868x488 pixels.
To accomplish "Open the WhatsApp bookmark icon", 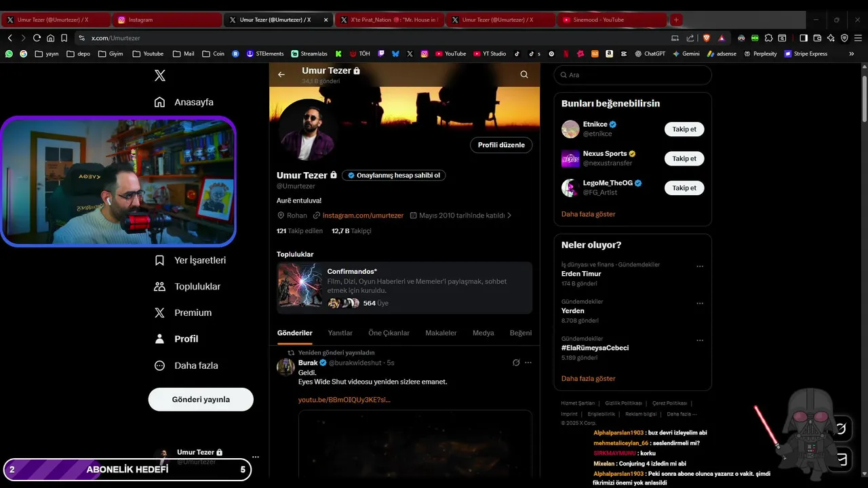I will 9,54.
